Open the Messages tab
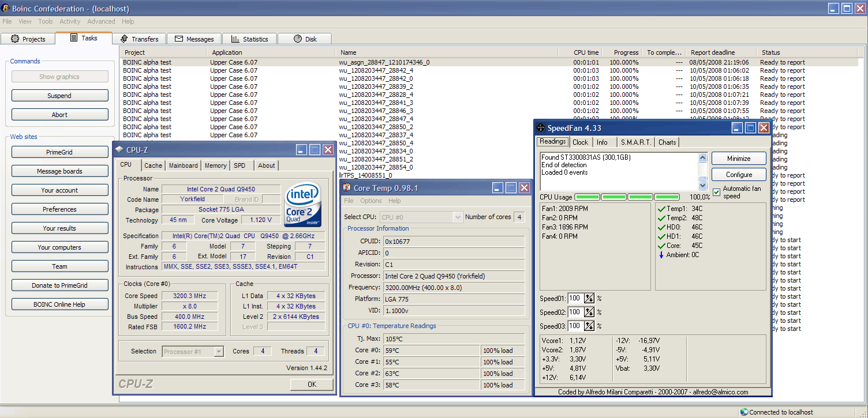Screen dimensions: 868x418 click(194, 39)
